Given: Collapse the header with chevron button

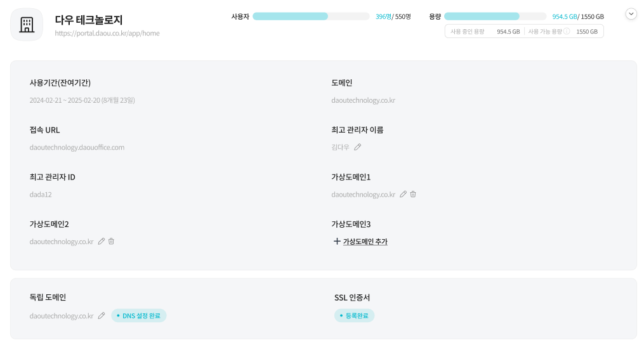Looking at the screenshot, I should (631, 13).
